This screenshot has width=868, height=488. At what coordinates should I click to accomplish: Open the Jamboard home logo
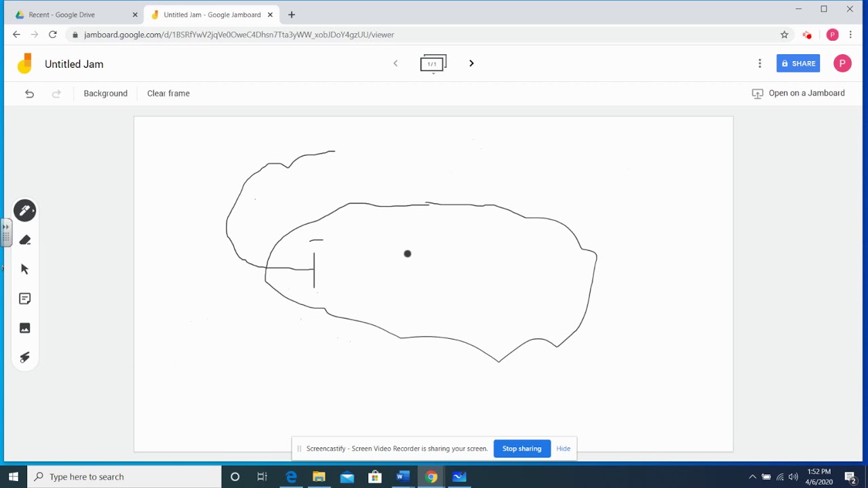coord(25,64)
